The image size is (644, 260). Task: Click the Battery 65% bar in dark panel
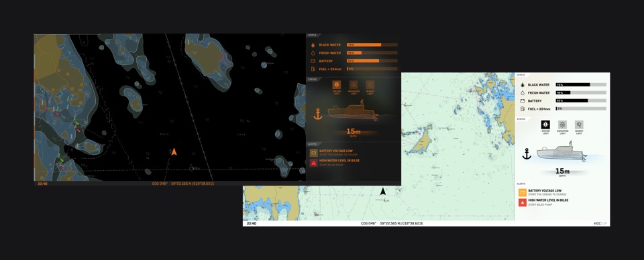pyautogui.click(x=372, y=61)
